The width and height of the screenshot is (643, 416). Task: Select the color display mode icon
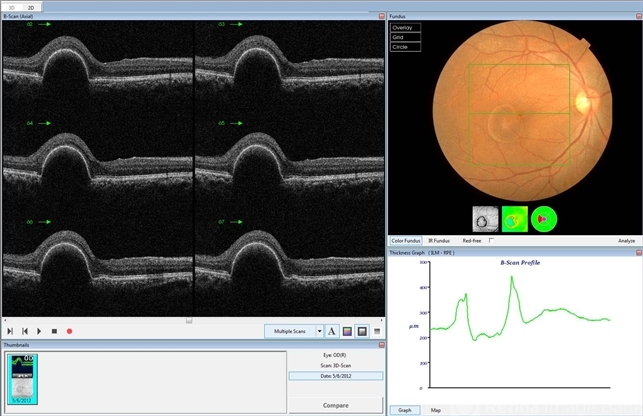(x=346, y=331)
